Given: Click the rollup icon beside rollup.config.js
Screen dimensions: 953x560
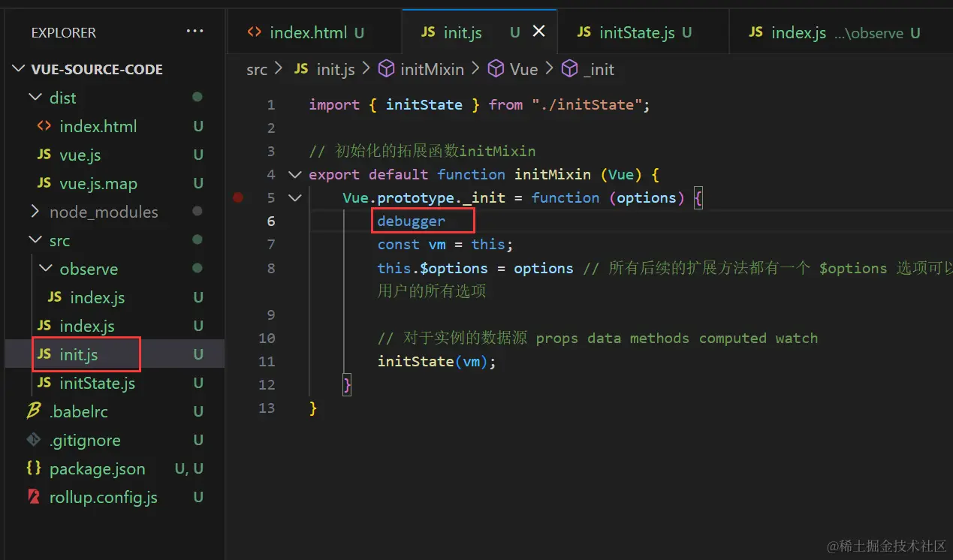Looking at the screenshot, I should 34,496.
